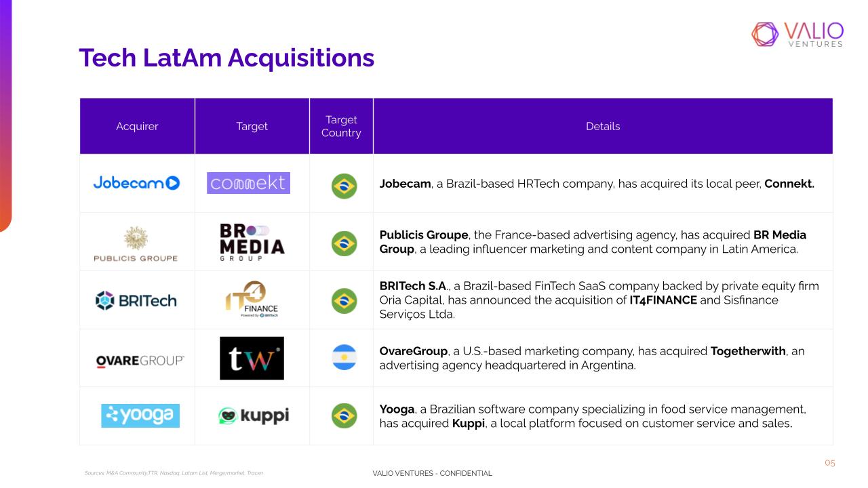Click the Argentina flag icon

click(344, 357)
